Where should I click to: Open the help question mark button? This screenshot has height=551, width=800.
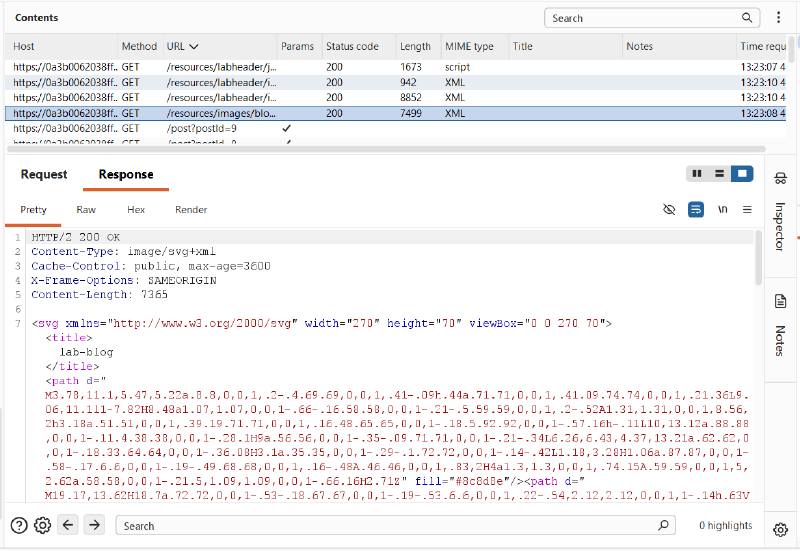[19, 525]
